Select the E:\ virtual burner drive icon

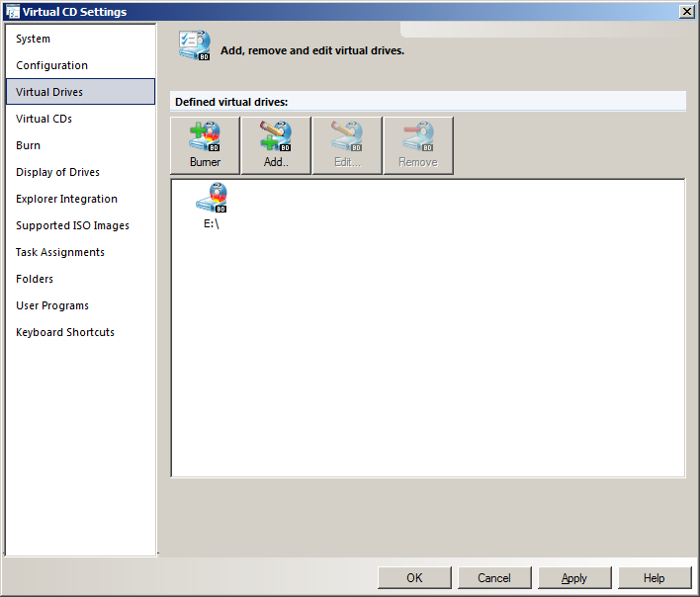pyautogui.click(x=212, y=206)
